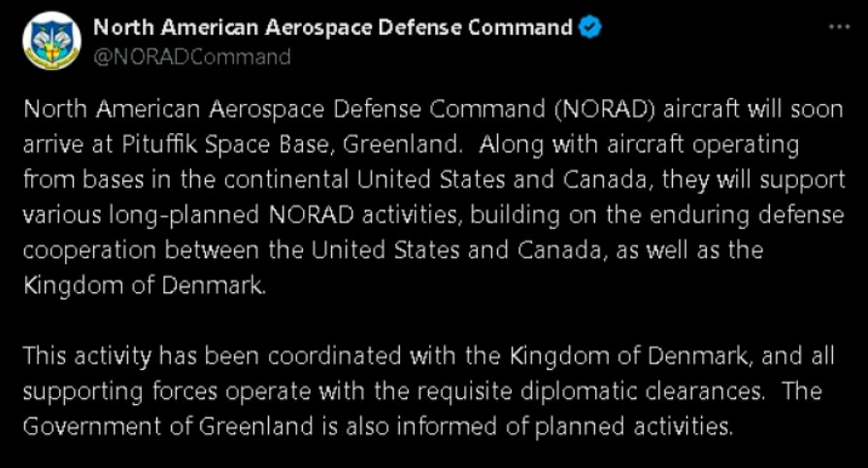
Task: Click the words "will soon" on first line
Action: 794,109
